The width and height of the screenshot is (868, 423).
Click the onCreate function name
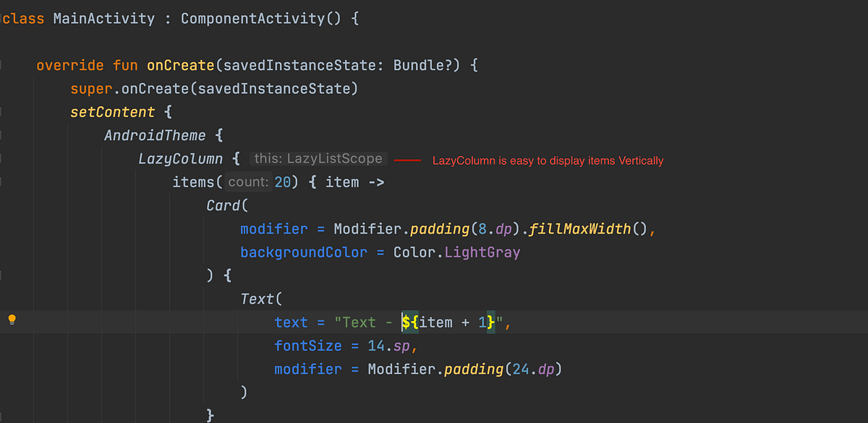pyautogui.click(x=179, y=65)
